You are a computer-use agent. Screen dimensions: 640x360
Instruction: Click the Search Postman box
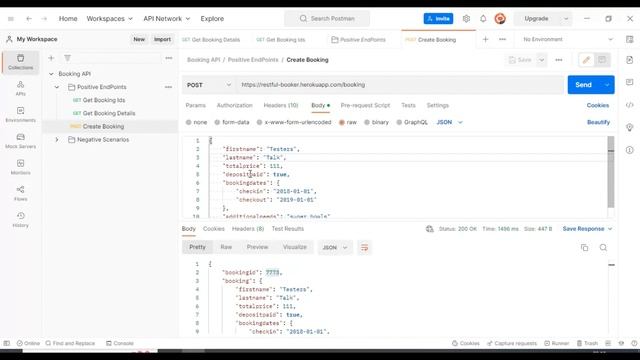pyautogui.click(x=327, y=19)
